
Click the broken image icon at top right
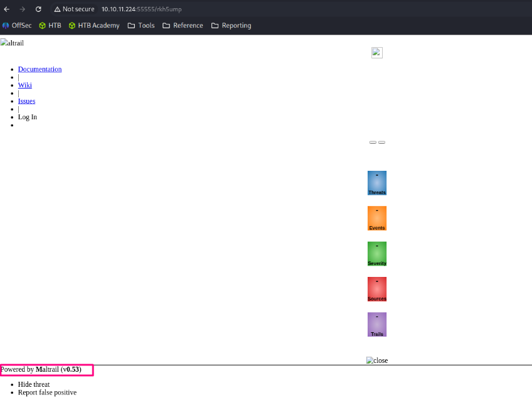tap(377, 53)
